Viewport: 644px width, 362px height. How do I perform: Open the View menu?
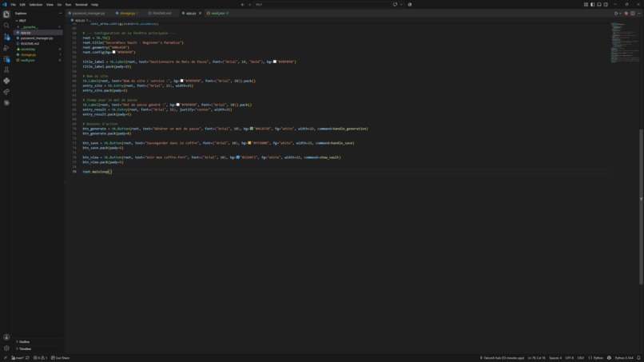50,5
